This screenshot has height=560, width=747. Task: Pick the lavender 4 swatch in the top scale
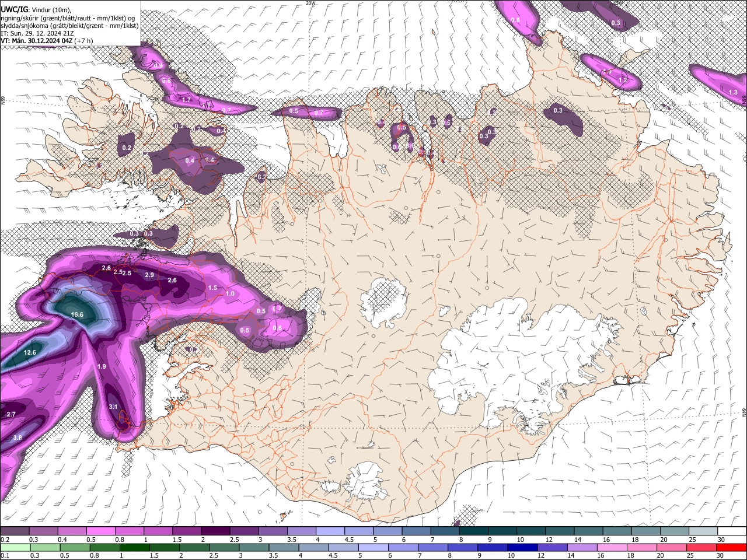[x=330, y=531]
